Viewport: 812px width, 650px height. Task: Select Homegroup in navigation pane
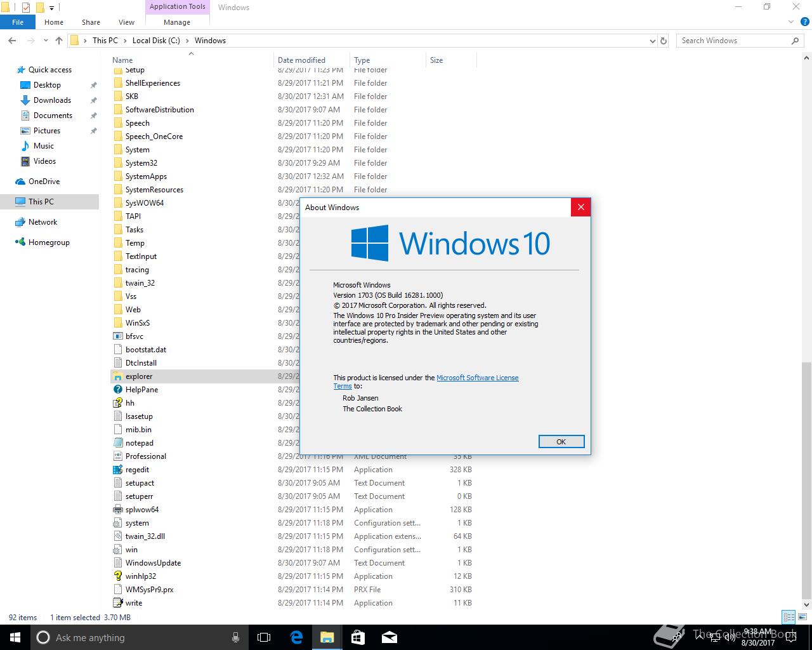(49, 242)
